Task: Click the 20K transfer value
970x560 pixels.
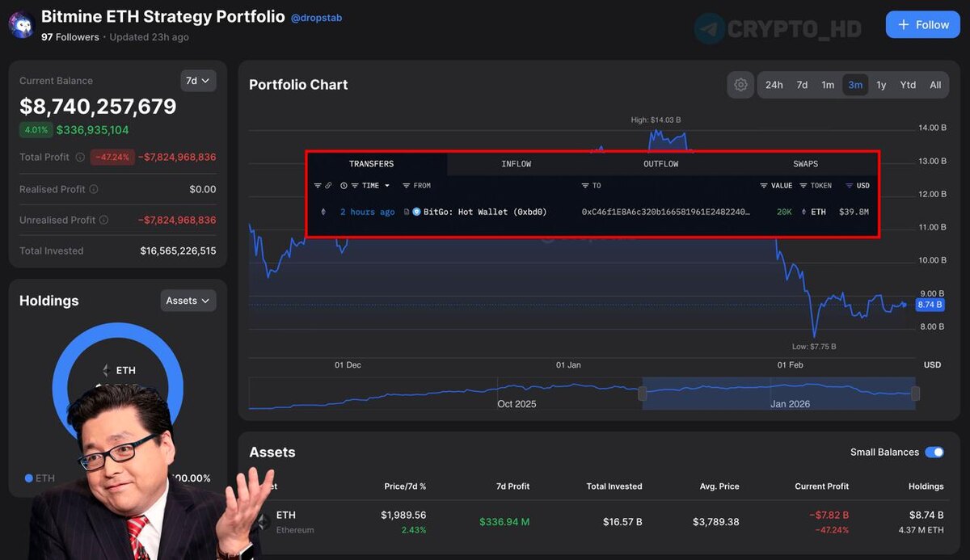Action: tap(784, 212)
